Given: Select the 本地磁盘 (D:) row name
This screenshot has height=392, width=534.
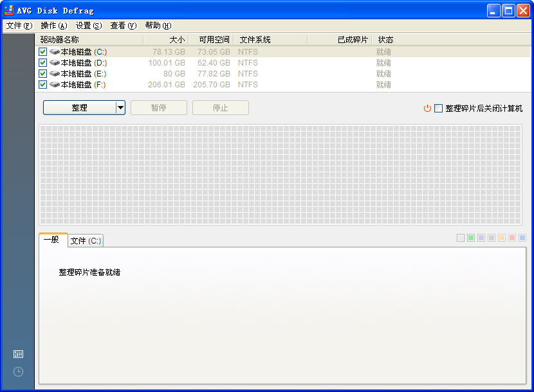Looking at the screenshot, I should pos(84,62).
